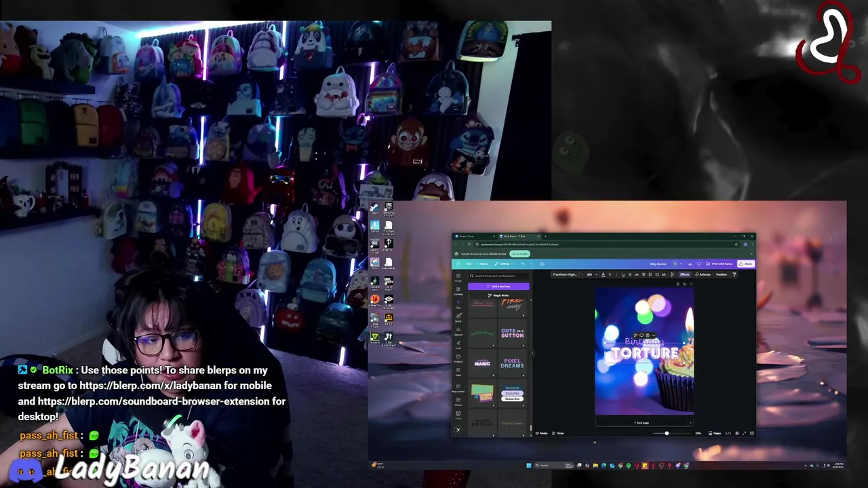868x488 pixels.
Task: Open the Position panel
Action: tap(722, 274)
